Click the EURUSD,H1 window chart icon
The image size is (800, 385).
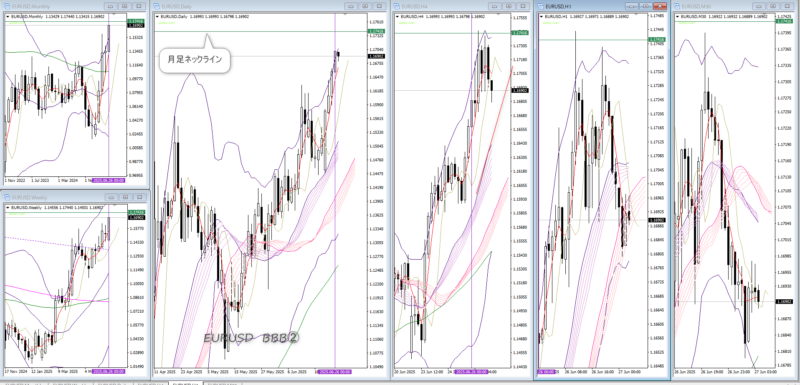540,7
